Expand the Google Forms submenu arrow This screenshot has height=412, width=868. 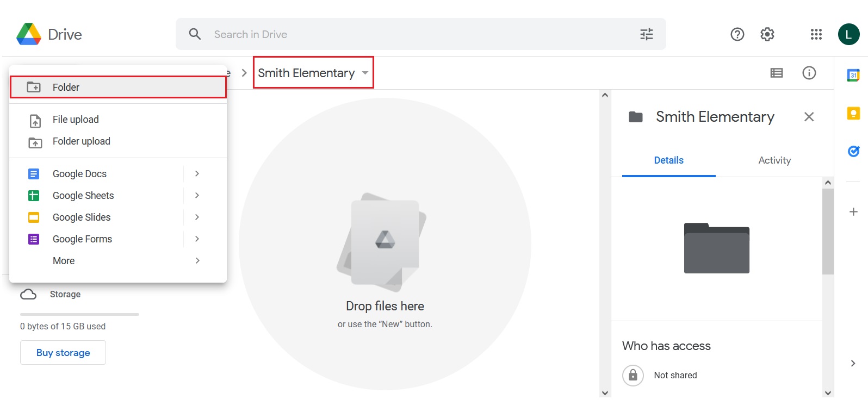197,239
